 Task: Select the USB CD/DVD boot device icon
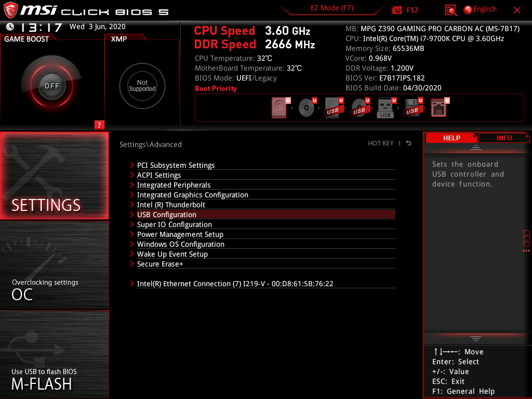360,108
